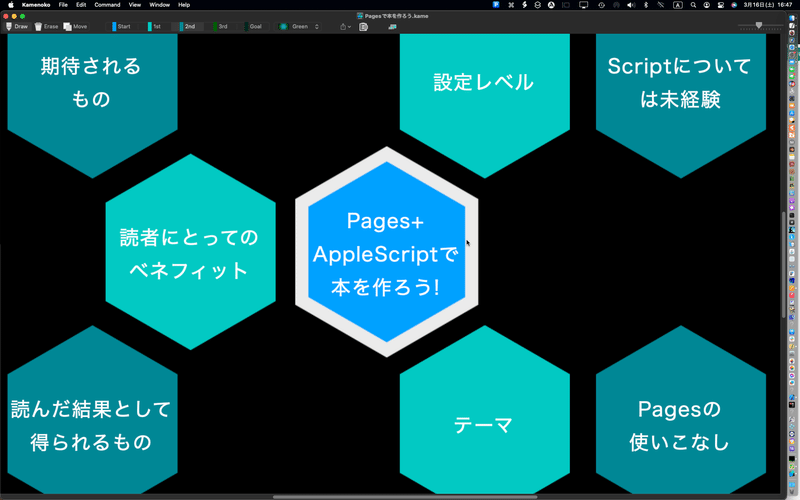The width and height of the screenshot is (800, 500).
Task: Open the Apple menu
Action: point(11,5)
